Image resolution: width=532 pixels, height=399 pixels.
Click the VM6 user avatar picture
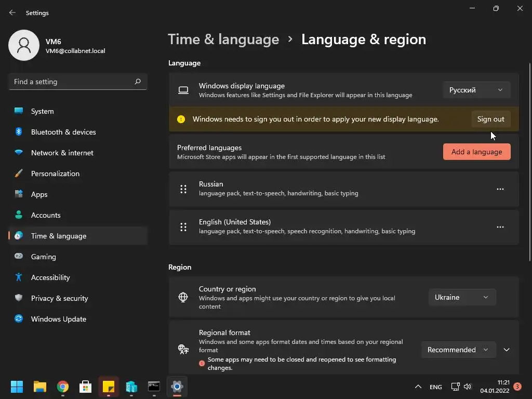point(24,45)
